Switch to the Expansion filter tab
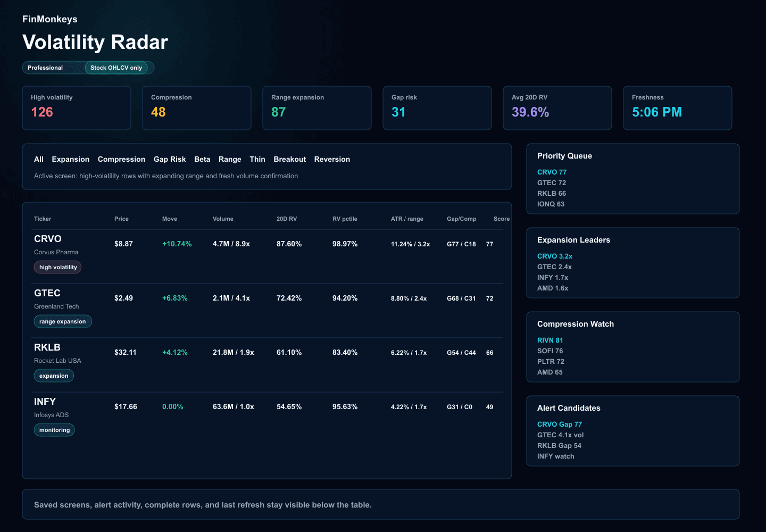This screenshot has height=532, width=766. coord(70,159)
